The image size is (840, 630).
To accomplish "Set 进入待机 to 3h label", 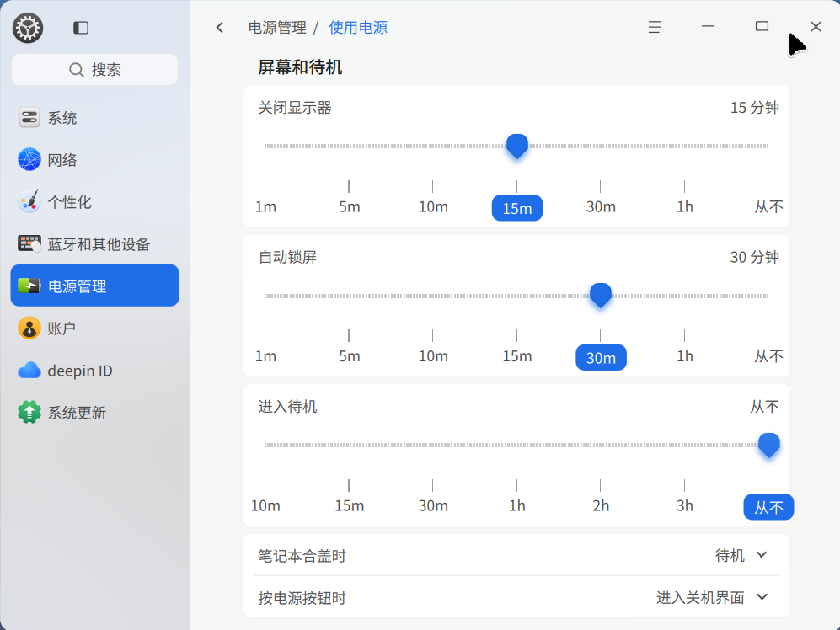I will pos(685,505).
